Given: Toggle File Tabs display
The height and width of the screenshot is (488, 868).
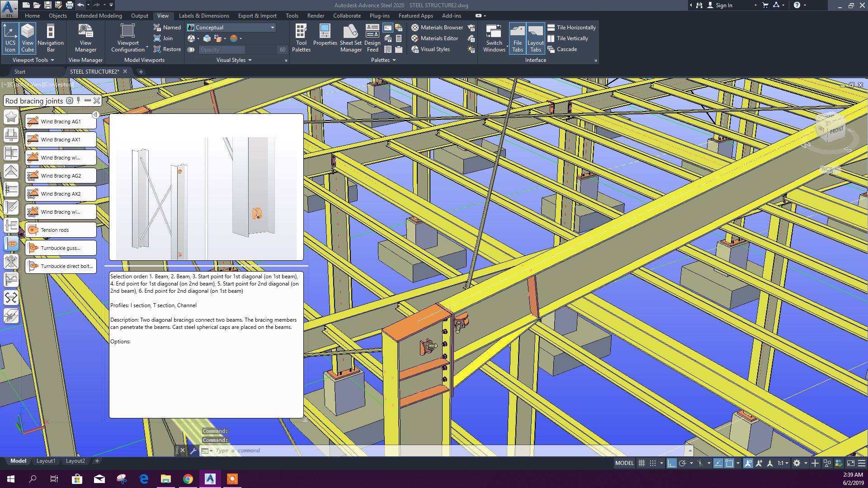Looking at the screenshot, I should click(x=517, y=38).
